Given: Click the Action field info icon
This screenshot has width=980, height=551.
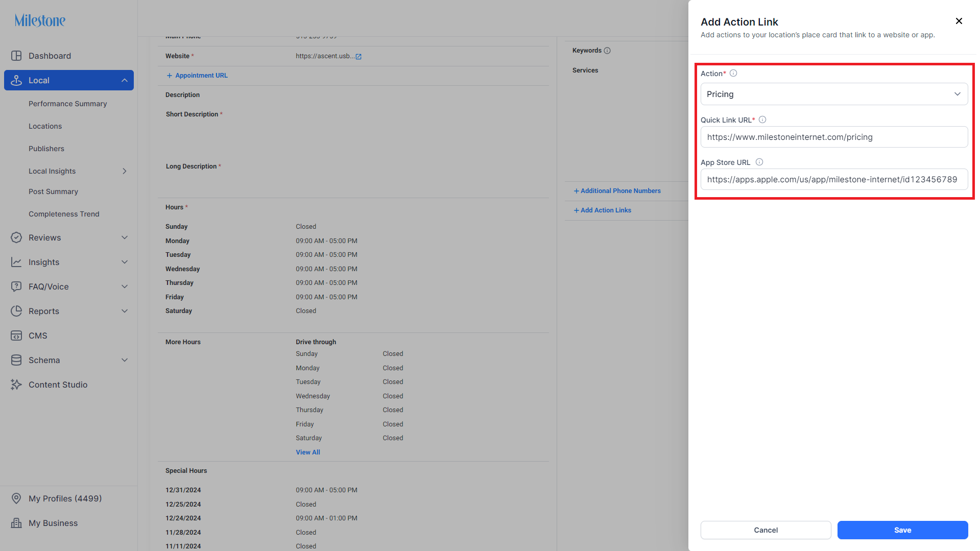Looking at the screenshot, I should [x=733, y=73].
